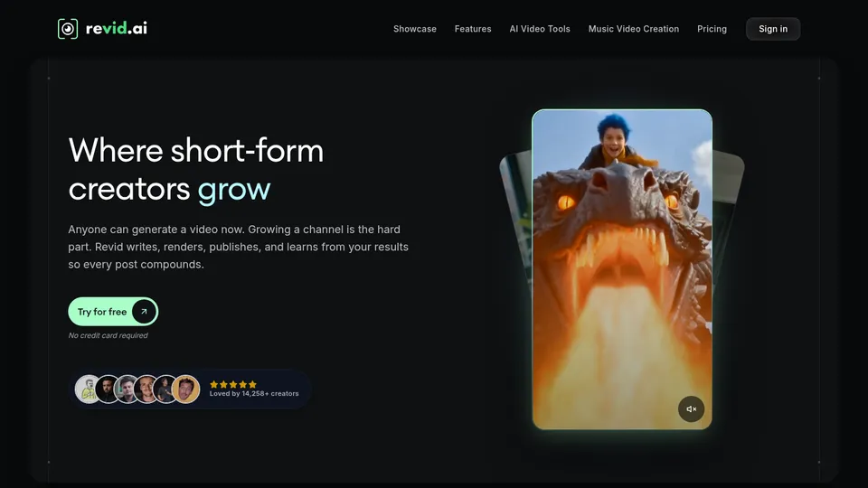Screen dimensions: 868x488
Task: Open AI Video Tools in the navbar
Action: (x=540, y=29)
